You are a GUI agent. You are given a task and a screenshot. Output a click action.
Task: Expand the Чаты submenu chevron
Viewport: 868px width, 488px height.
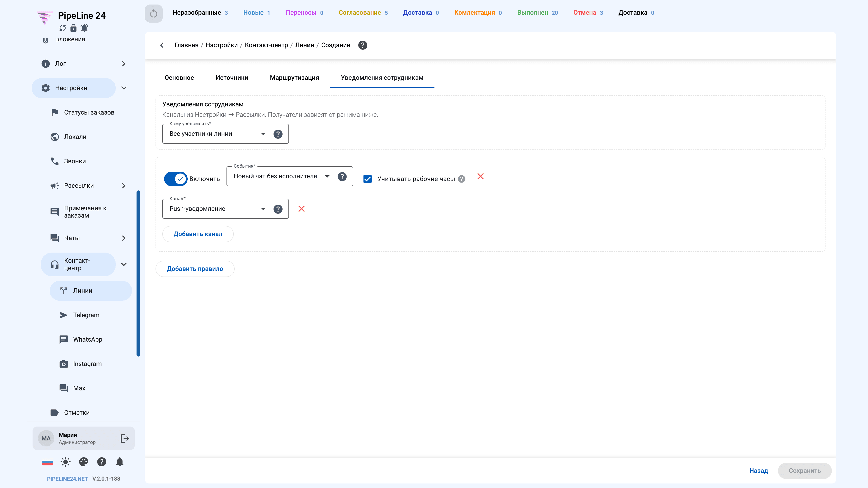pyautogui.click(x=124, y=238)
